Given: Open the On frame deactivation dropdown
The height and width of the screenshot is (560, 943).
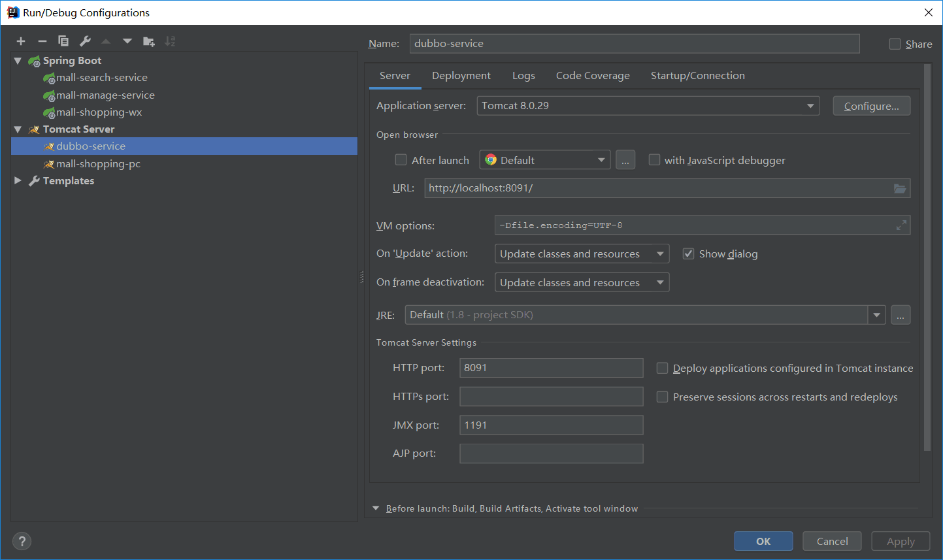Looking at the screenshot, I should tap(582, 282).
